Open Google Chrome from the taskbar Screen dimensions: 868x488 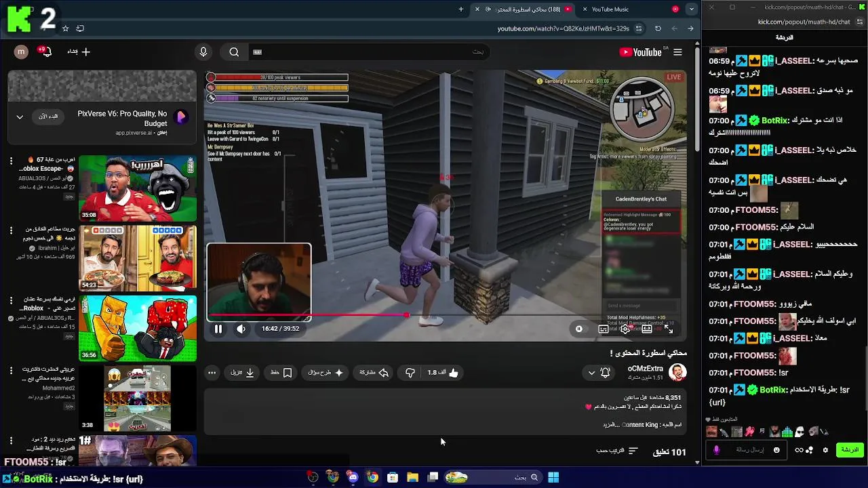373,477
